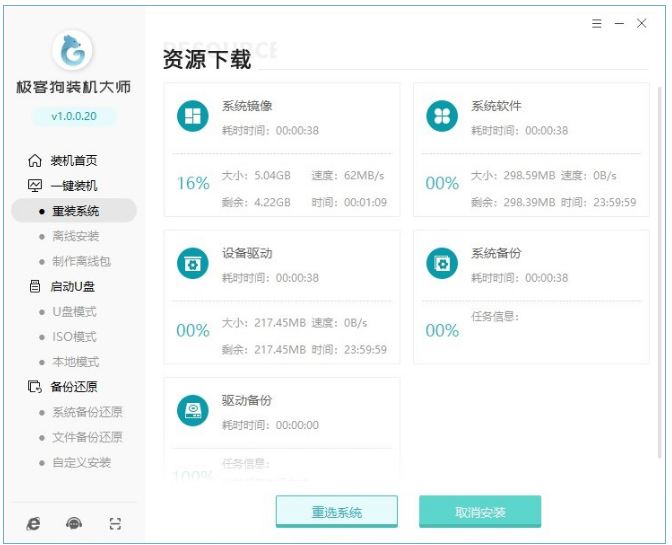Click the 取消安装 button
The height and width of the screenshot is (545, 672).
tap(480, 512)
